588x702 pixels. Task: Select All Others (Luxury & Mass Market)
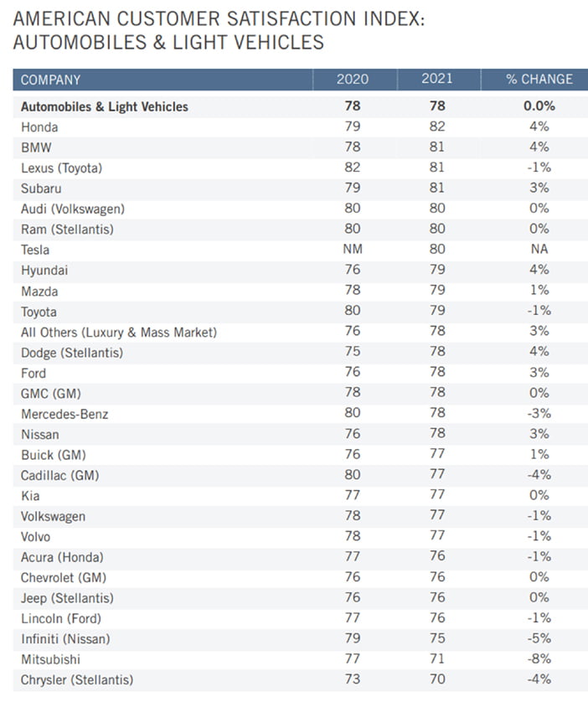tap(119, 333)
